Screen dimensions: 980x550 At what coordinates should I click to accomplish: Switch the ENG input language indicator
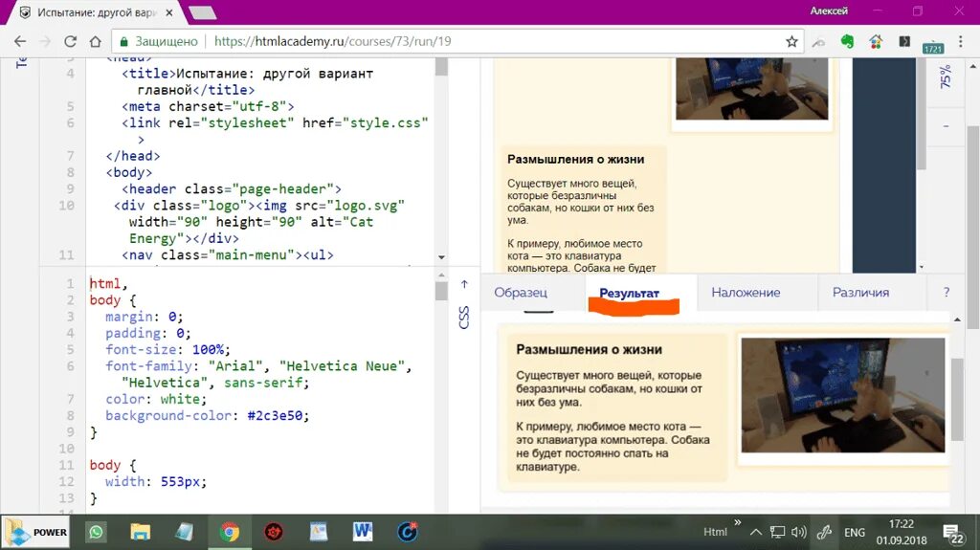(855, 533)
